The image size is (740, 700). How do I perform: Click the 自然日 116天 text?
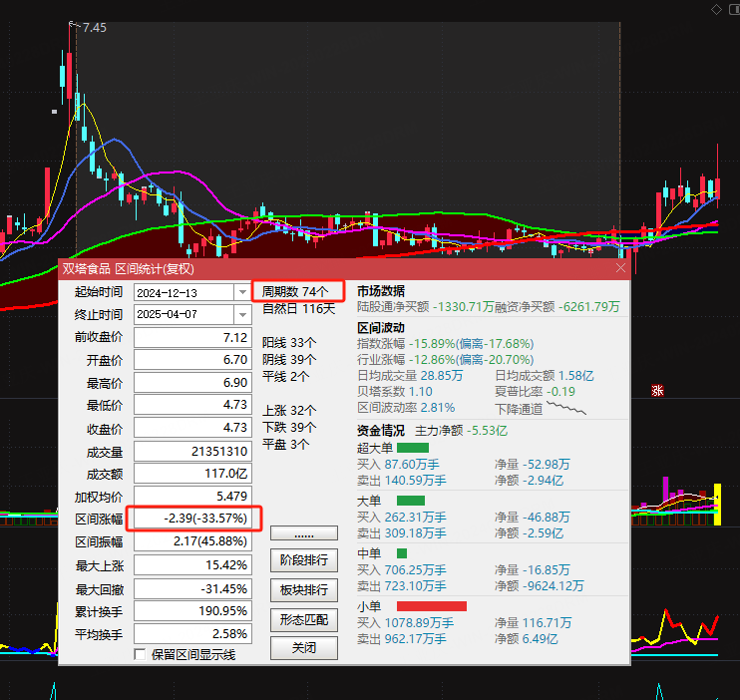click(299, 309)
